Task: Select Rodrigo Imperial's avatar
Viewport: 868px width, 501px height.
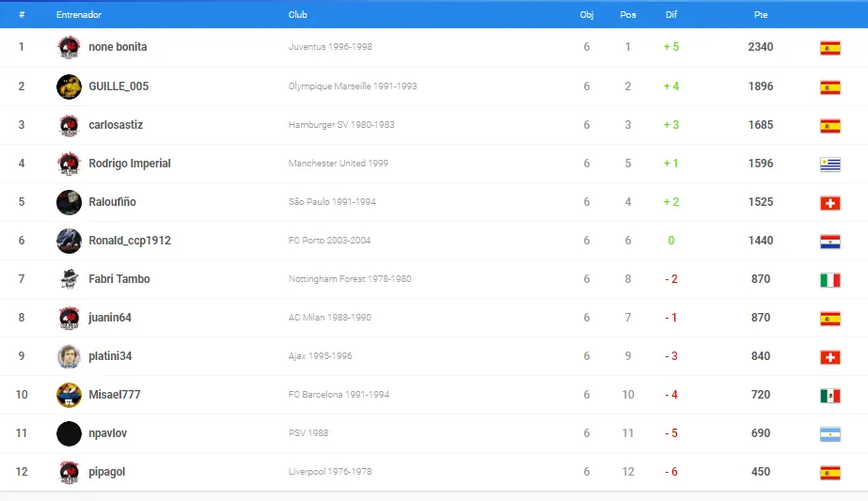Action: 69,164
